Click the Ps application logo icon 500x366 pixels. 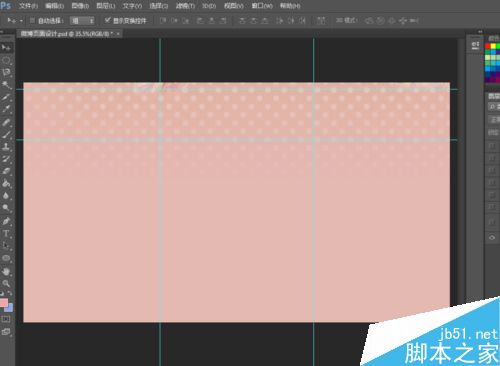click(6, 6)
